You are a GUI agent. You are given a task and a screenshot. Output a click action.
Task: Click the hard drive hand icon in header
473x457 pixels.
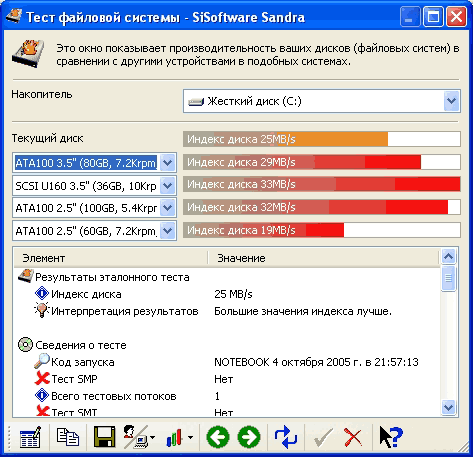pos(28,53)
